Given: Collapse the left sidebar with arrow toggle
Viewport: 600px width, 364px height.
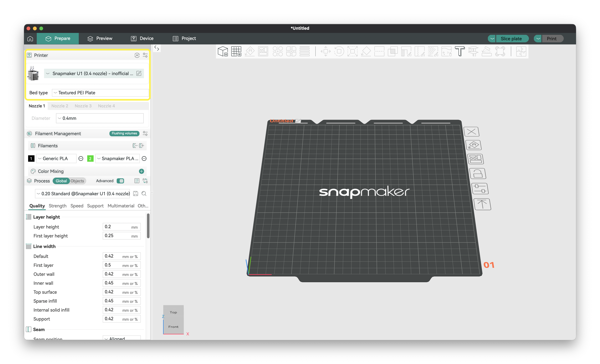Looking at the screenshot, I should (157, 48).
